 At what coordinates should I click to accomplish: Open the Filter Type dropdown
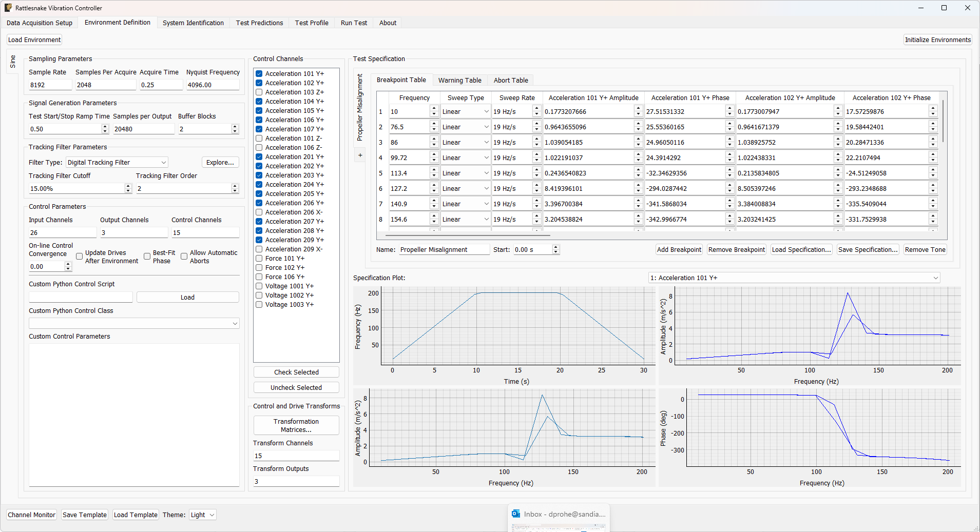click(117, 163)
